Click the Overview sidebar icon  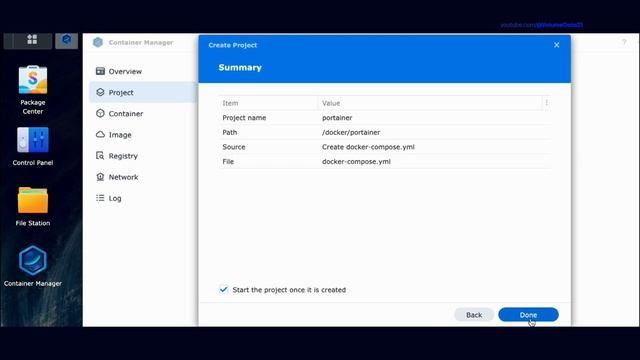(x=100, y=71)
